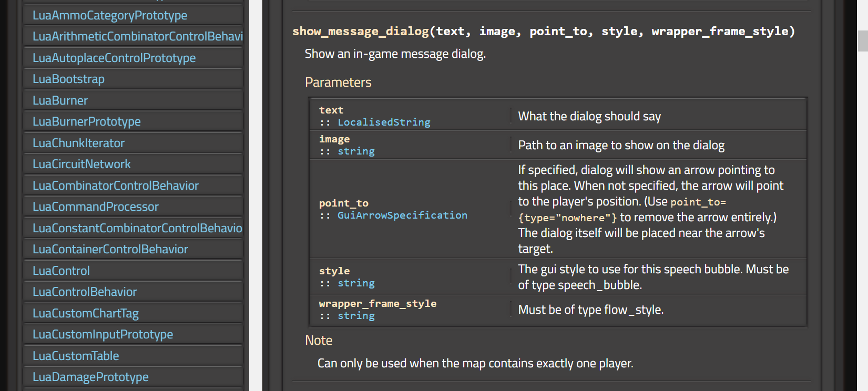The height and width of the screenshot is (391, 868).
Task: Open LuaArithmeticCombinatorControlBehavior sidebar link
Action: click(x=137, y=37)
